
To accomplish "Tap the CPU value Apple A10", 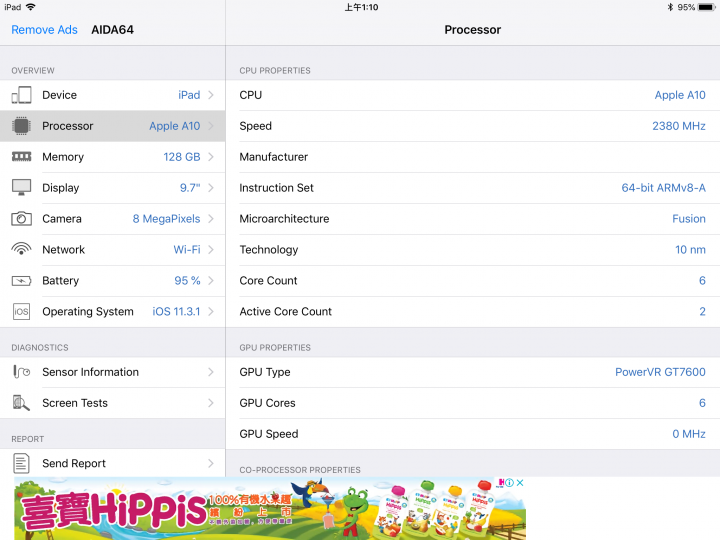I will (x=680, y=95).
